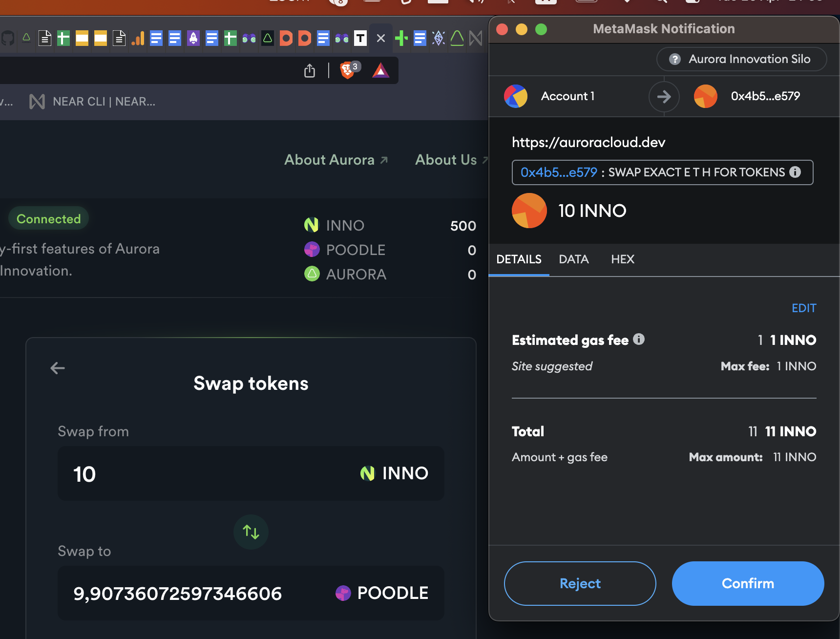Click the https://auroracloud.dev origin text
Screen dimensions: 840x639
[x=588, y=142]
